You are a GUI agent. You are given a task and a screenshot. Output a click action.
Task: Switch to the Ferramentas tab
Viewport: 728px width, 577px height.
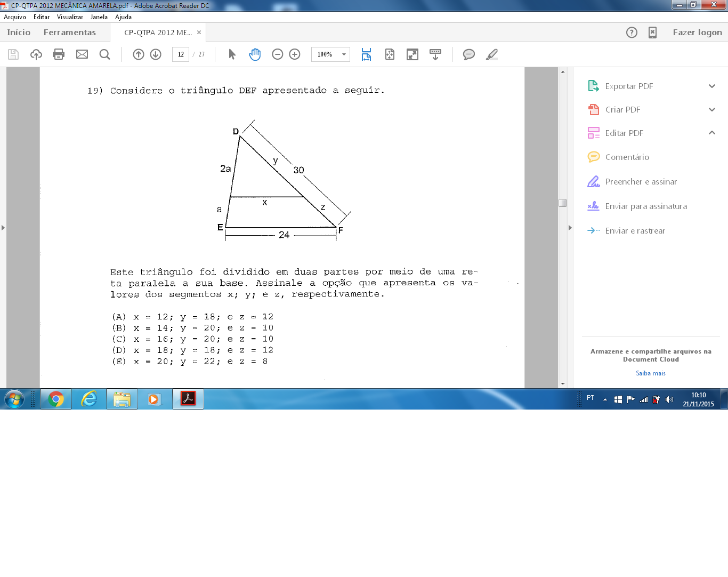(x=70, y=33)
